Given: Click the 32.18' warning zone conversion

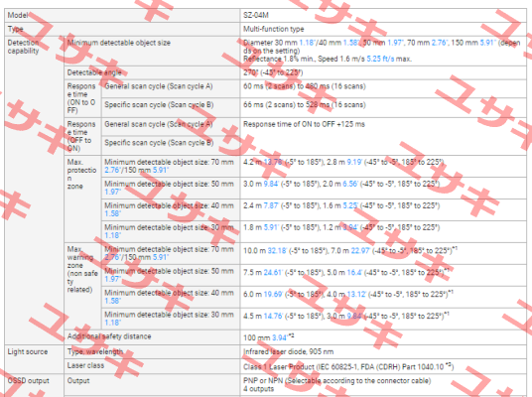Looking at the screenshot, I should 277,251.
